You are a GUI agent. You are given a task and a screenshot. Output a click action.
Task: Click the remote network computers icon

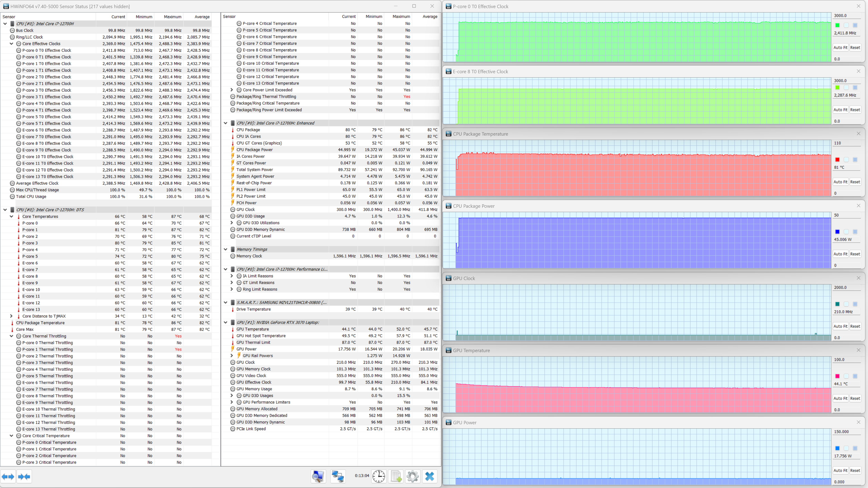[338, 476]
